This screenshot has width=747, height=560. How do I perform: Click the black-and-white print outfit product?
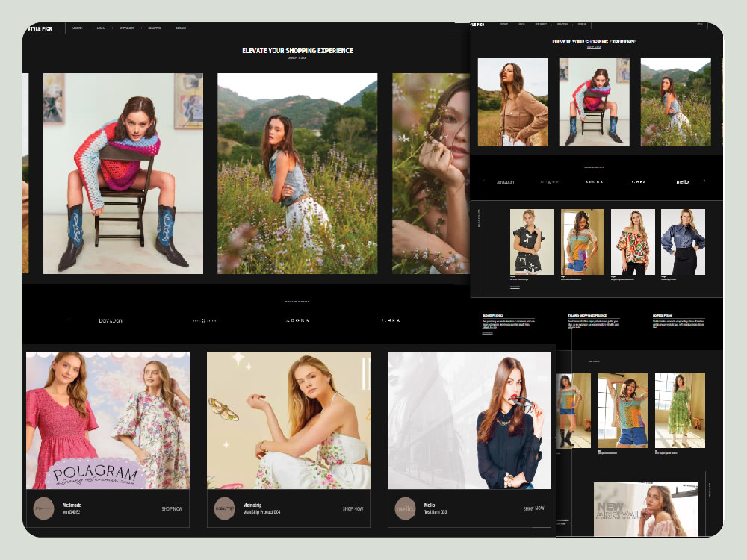(532, 242)
